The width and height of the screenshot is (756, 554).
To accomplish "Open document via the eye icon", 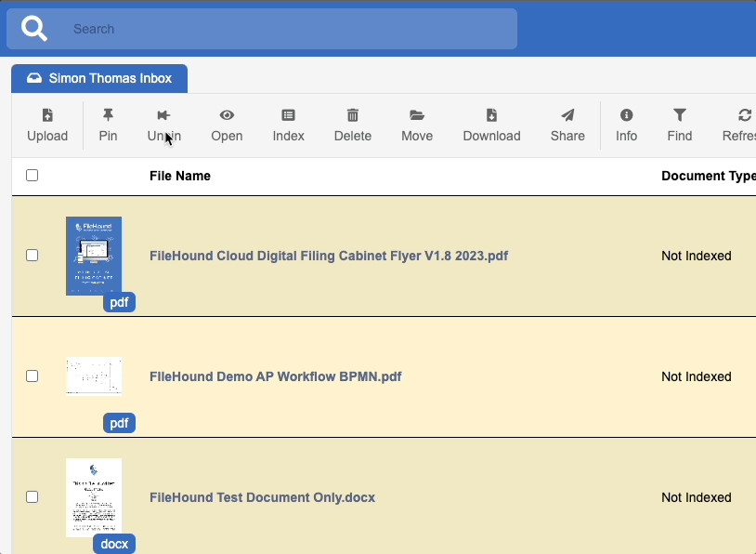I will pyautogui.click(x=227, y=115).
